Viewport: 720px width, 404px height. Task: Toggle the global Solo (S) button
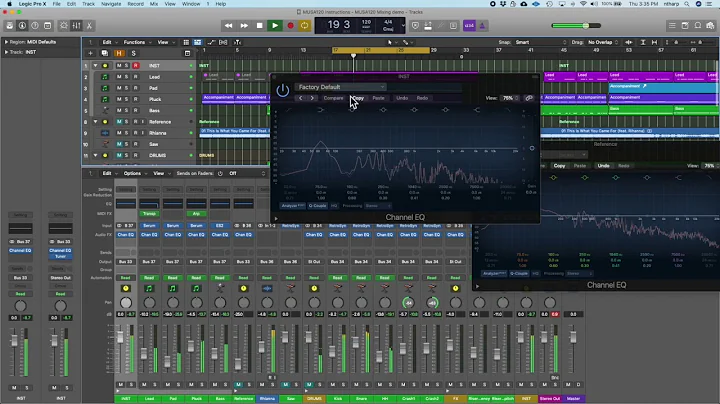[x=133, y=53]
